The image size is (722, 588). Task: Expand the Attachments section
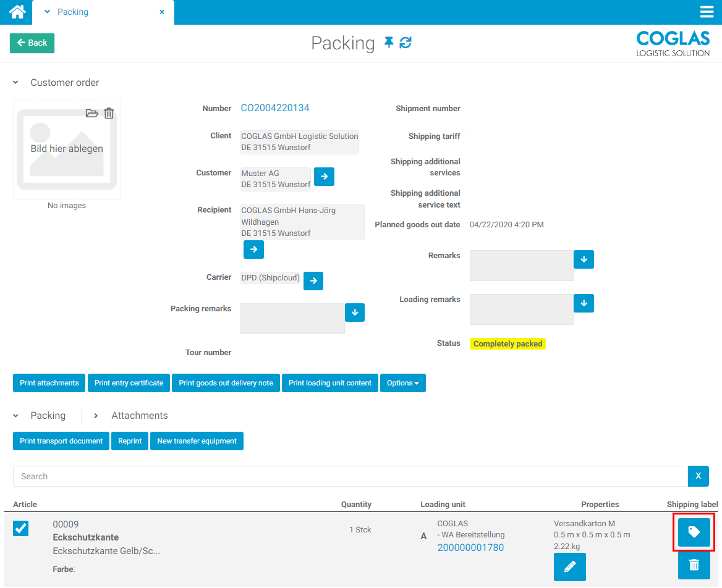[x=96, y=416]
